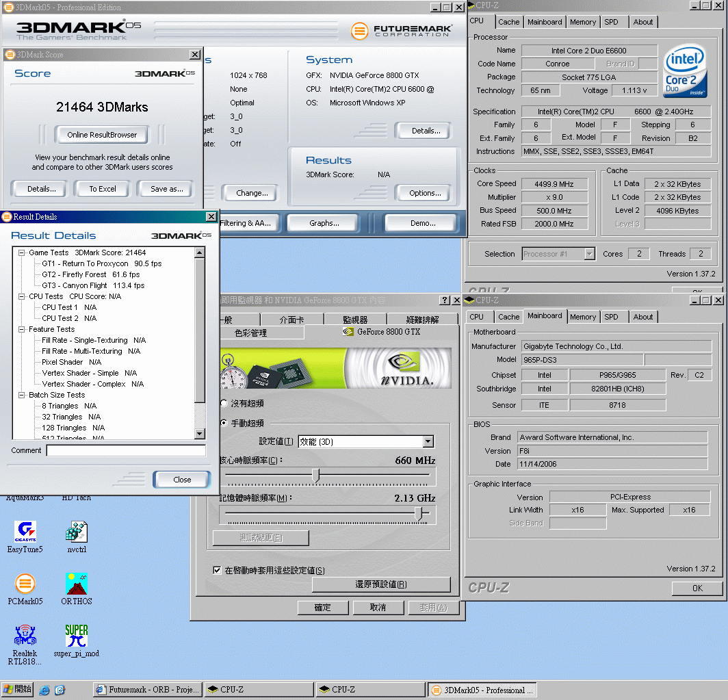728x700 pixels.
Task: Open the nvctrl desktop icon
Action: click(x=76, y=532)
